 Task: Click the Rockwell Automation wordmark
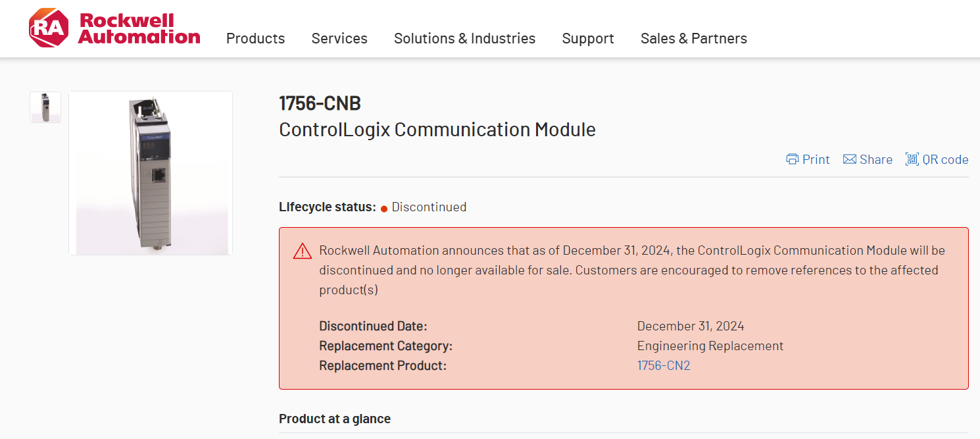[x=139, y=28]
